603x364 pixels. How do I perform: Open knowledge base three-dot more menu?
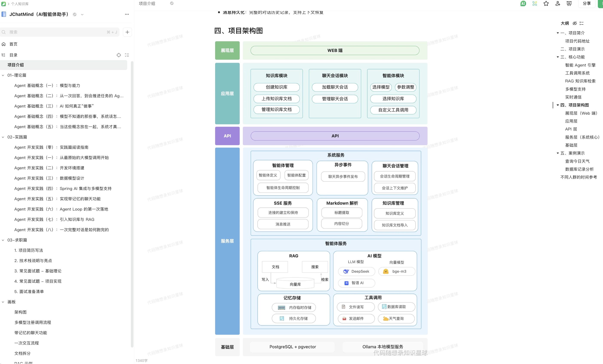pyautogui.click(x=127, y=14)
